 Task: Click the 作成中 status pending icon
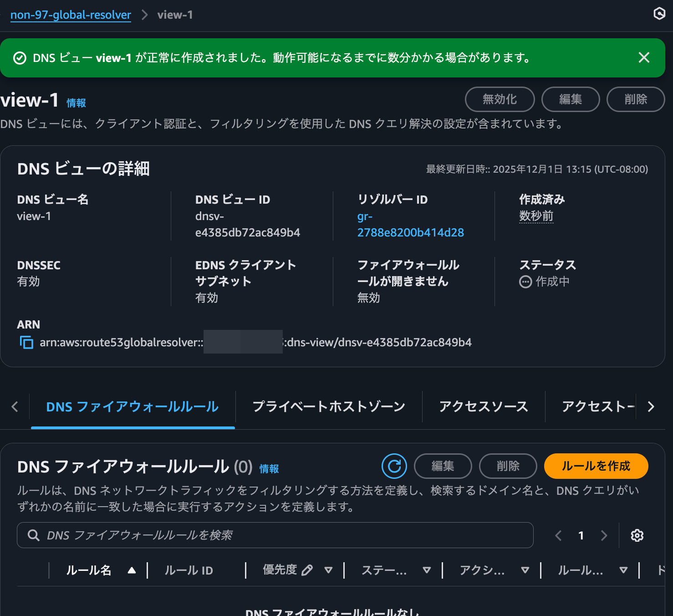525,282
